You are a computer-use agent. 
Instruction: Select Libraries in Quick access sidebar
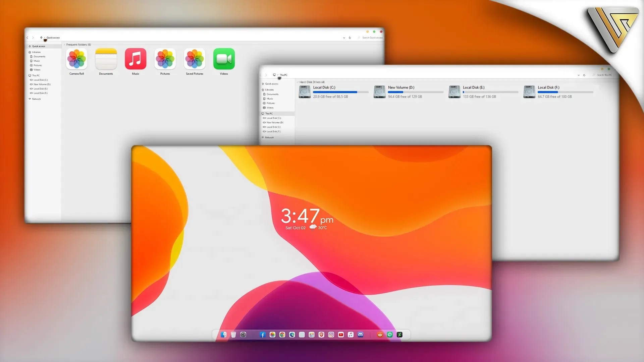(x=36, y=52)
